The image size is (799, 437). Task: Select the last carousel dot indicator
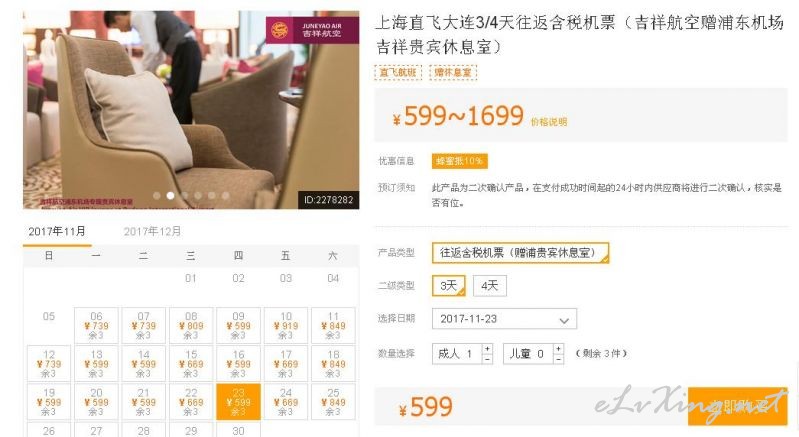(x=225, y=196)
